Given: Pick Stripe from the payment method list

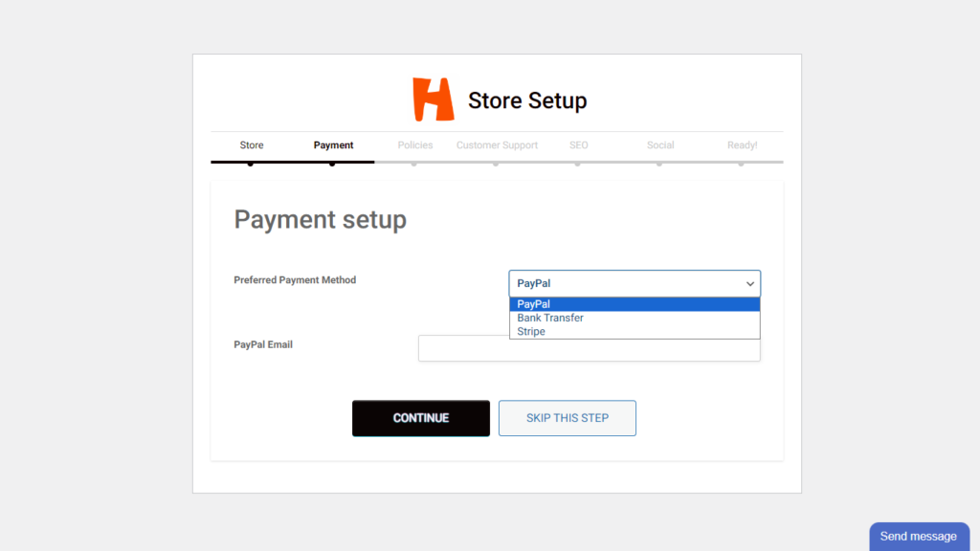Looking at the screenshot, I should pos(531,331).
